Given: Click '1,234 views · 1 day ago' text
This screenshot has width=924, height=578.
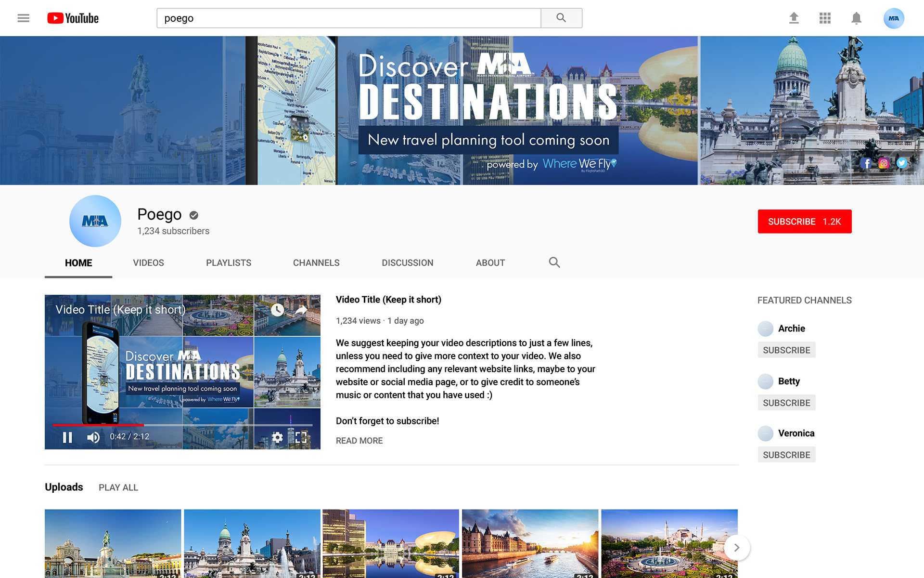Looking at the screenshot, I should 380,321.
